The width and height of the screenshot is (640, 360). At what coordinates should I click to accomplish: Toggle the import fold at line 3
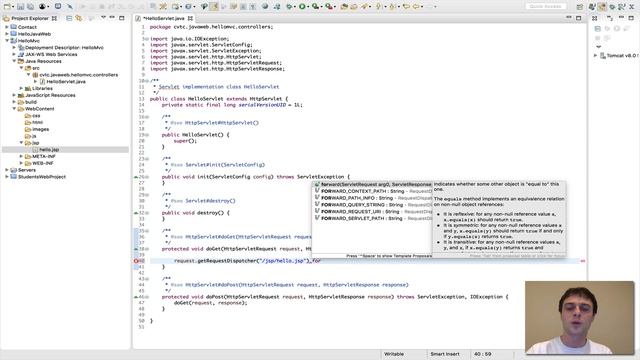(146, 39)
